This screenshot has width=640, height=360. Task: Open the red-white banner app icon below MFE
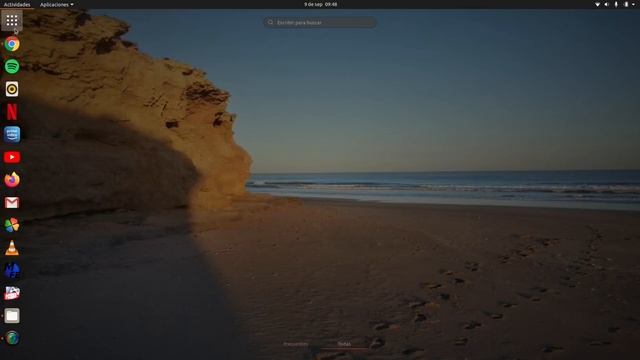click(12, 293)
